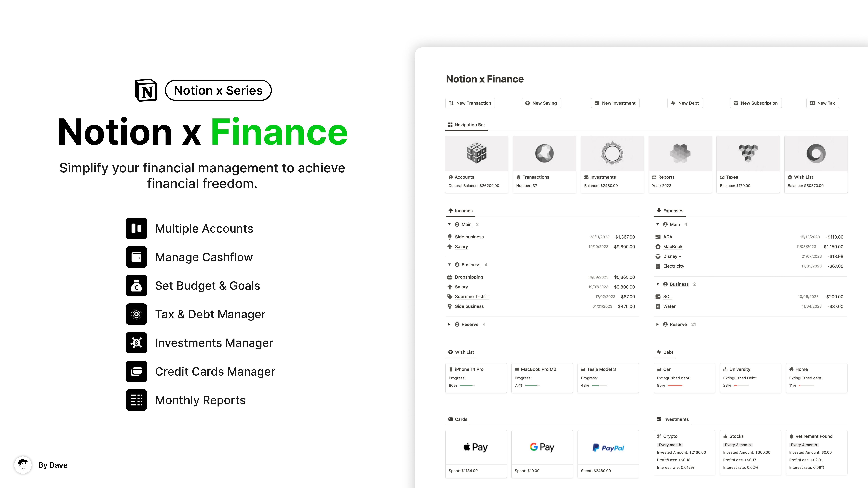Click the Manage Cashflow wallet icon
This screenshot has width=868, height=488.
(x=136, y=257)
